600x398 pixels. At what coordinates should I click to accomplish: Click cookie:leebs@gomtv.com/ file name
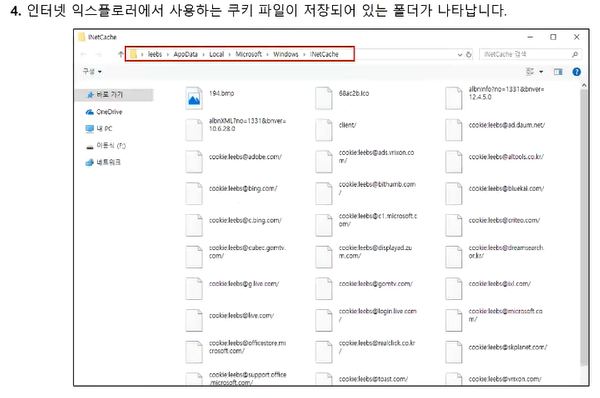(x=376, y=284)
